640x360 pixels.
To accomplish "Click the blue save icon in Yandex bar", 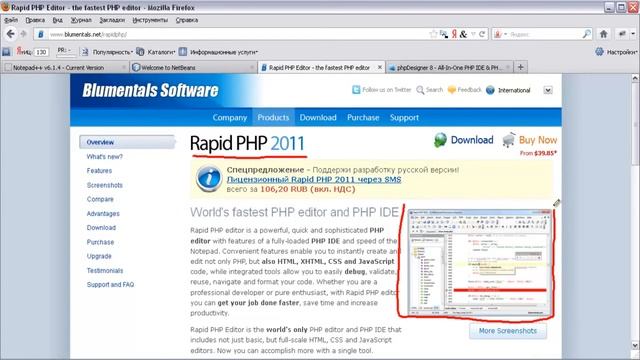I will click(6, 52).
